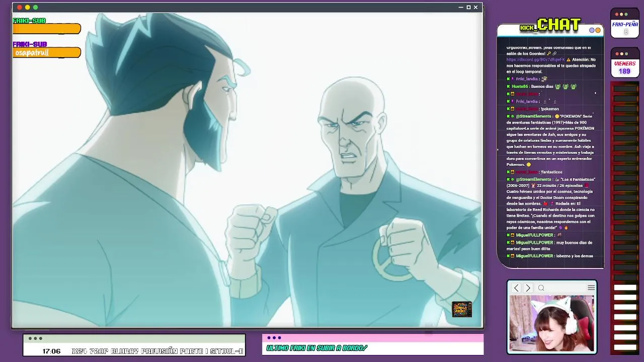Minimize the video player window
This screenshot has width=644, height=362.
point(460,8)
